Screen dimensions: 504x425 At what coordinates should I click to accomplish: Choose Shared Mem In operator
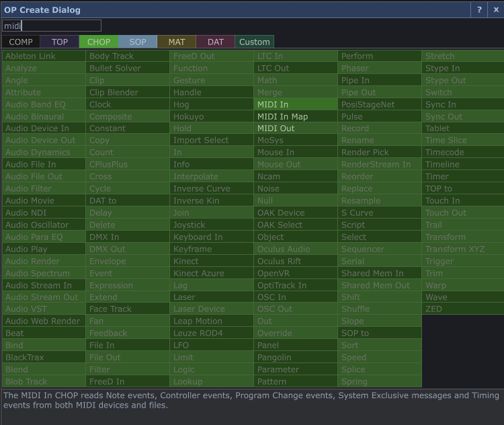[380, 273]
